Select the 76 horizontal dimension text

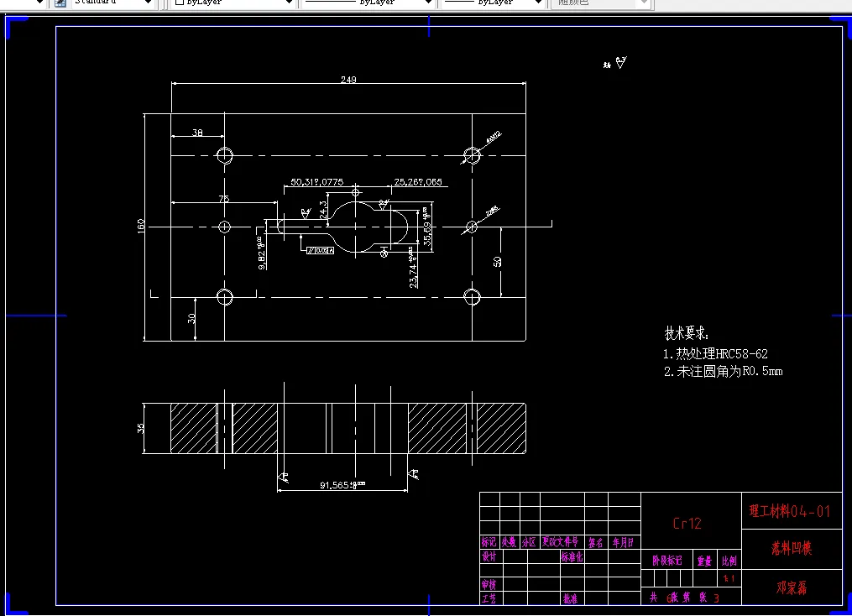[x=224, y=199]
